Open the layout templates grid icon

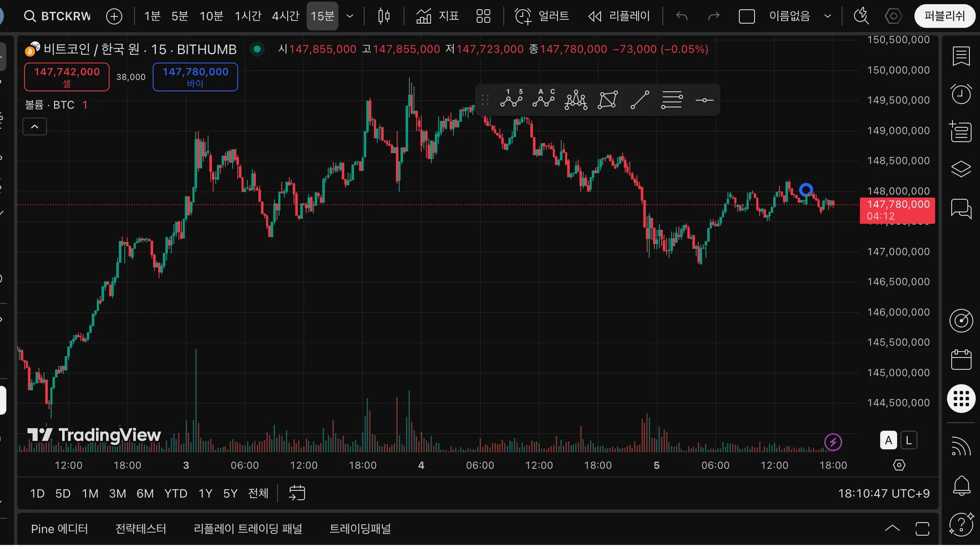point(483,16)
